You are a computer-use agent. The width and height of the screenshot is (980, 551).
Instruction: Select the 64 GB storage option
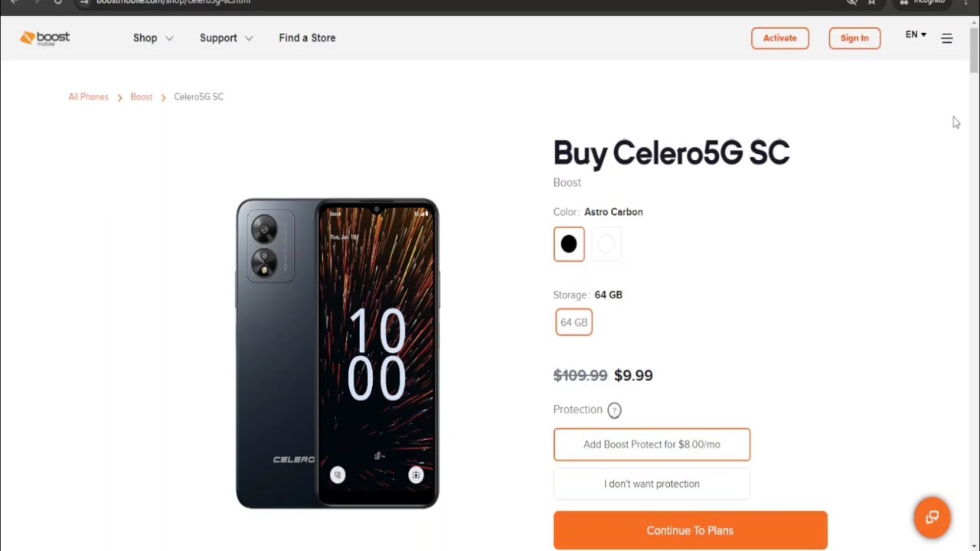click(573, 322)
